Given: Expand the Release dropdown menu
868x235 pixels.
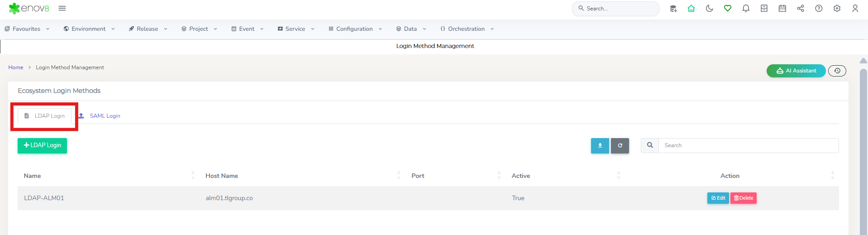Looking at the screenshot, I should (x=148, y=29).
